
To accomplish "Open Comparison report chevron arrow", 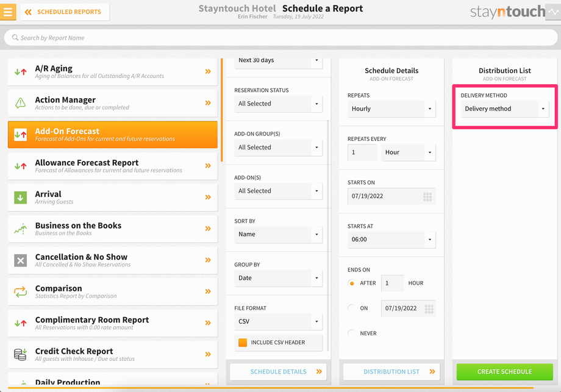I will (208, 291).
